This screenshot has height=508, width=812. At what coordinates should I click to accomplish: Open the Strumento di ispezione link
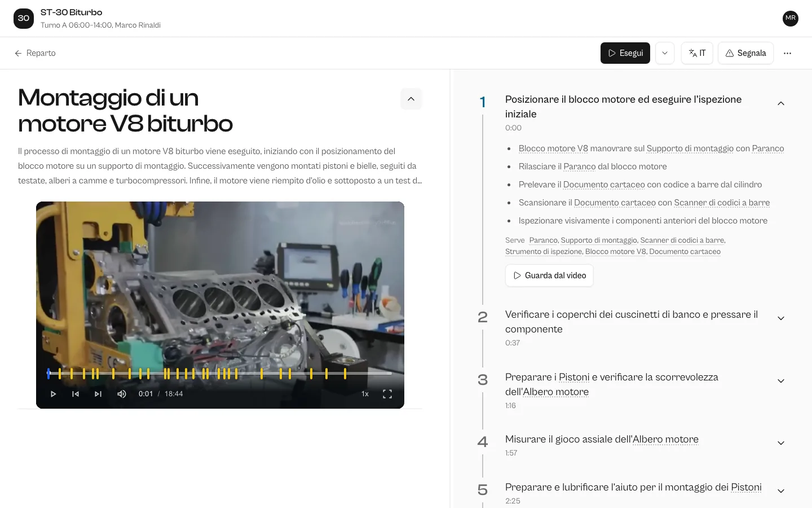544,251
